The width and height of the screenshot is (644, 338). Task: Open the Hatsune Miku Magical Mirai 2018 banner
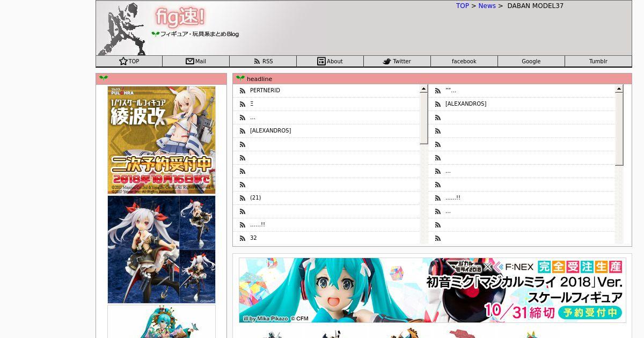[x=433, y=290]
